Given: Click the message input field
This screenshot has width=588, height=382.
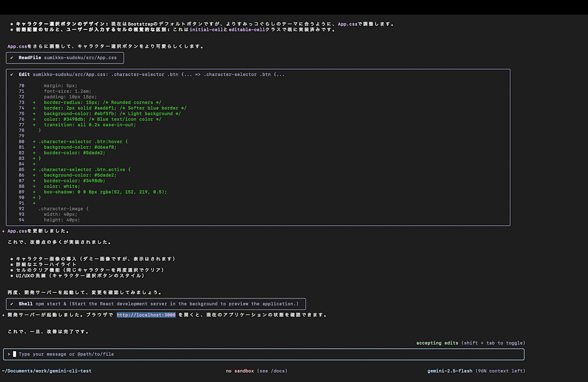Looking at the screenshot, I should [x=264, y=354].
